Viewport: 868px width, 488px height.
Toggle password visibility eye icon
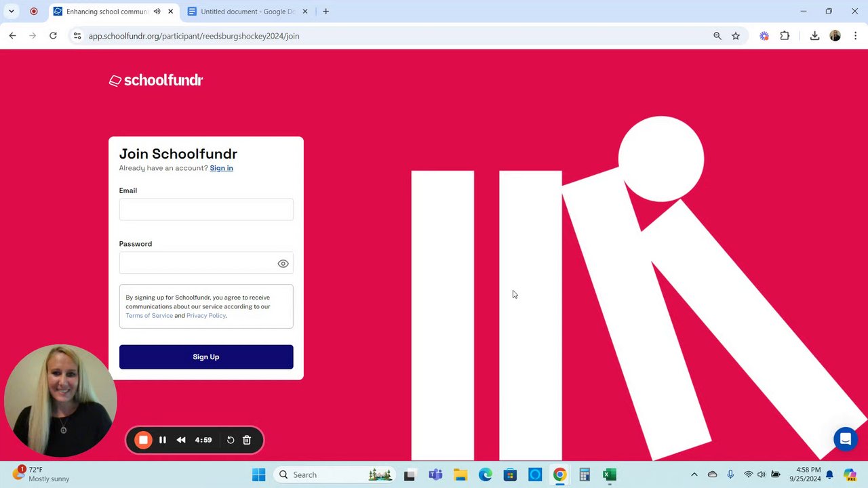283,264
